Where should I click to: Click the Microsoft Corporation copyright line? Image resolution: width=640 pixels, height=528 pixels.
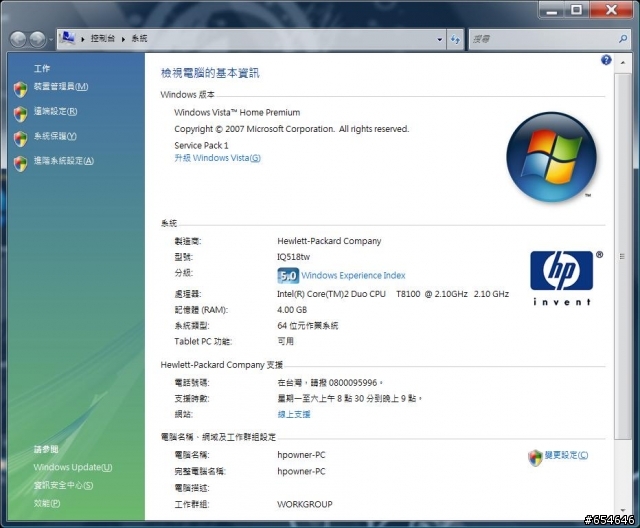point(291,129)
